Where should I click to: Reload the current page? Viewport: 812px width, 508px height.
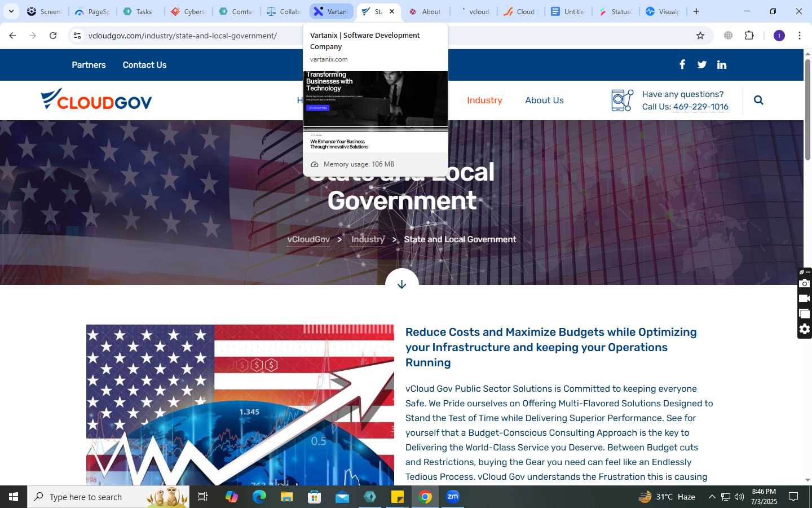coord(53,36)
